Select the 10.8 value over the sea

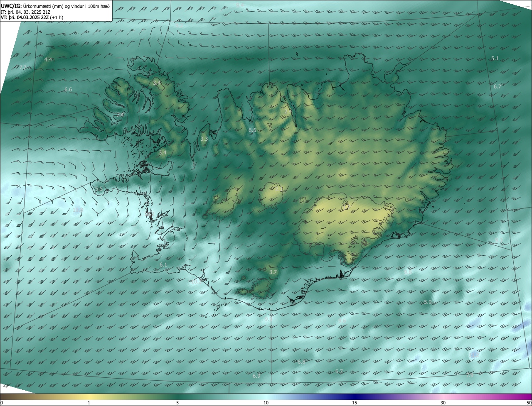click(x=78, y=210)
